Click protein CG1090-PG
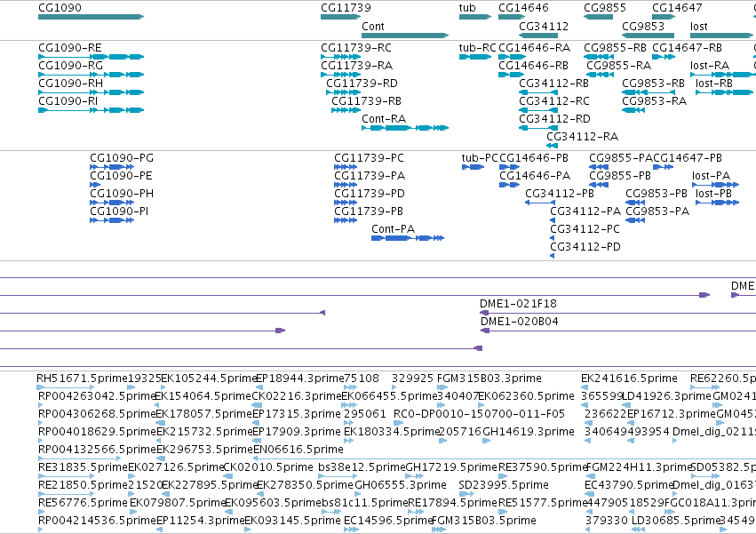Viewport: 756px width, 534px height. pos(112,167)
